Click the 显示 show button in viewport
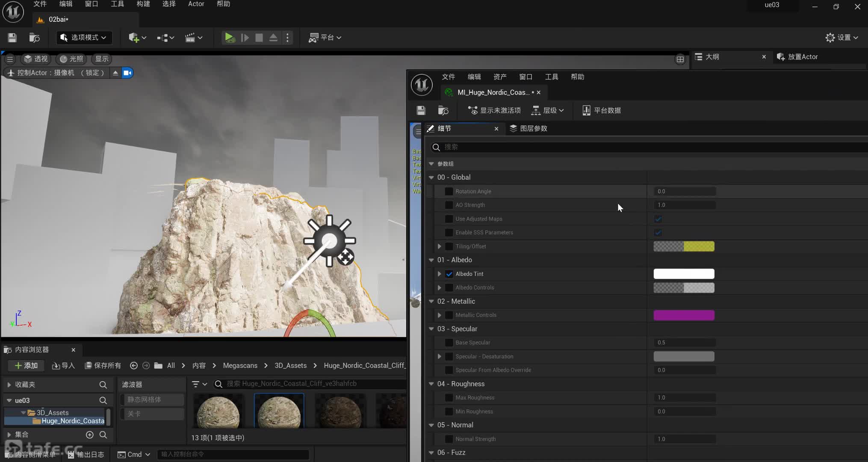Image resolution: width=868 pixels, height=462 pixels. coord(102,59)
